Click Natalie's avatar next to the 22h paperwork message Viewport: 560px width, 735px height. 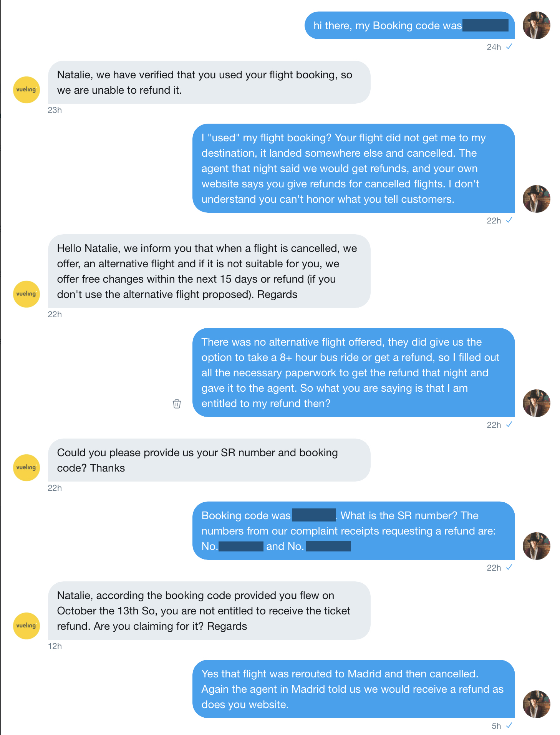click(x=537, y=403)
